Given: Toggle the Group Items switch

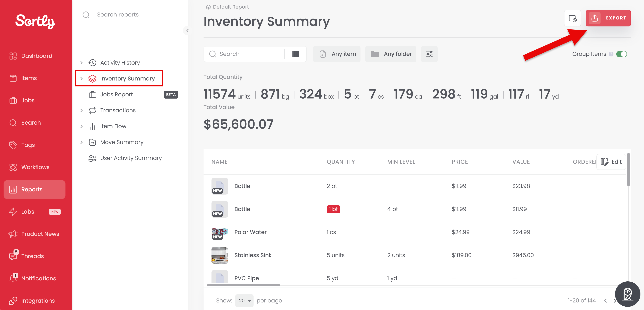Looking at the screenshot, I should [x=622, y=54].
